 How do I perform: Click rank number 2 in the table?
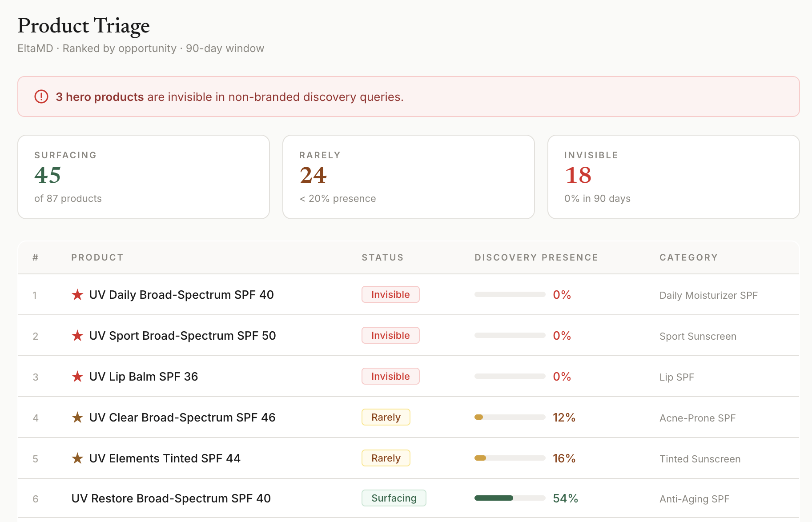36,336
